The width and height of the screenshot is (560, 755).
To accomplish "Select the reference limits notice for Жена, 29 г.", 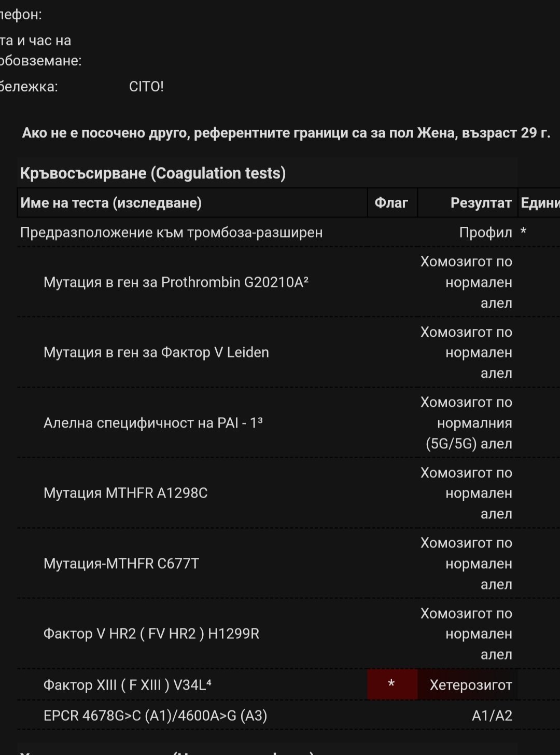I will (x=286, y=133).
